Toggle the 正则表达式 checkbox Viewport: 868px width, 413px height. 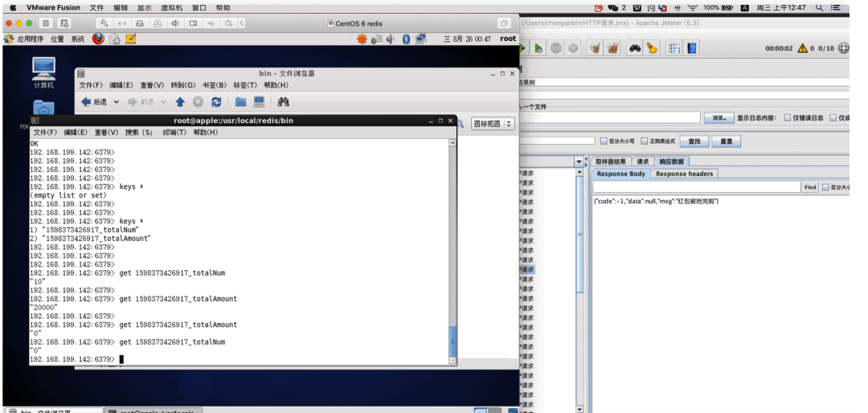click(x=644, y=141)
